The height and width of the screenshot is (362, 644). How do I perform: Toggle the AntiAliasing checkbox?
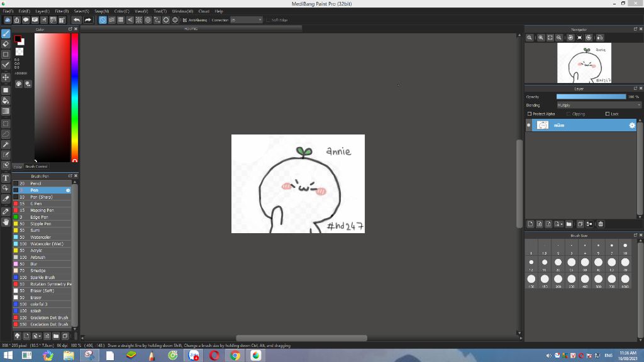pos(185,20)
